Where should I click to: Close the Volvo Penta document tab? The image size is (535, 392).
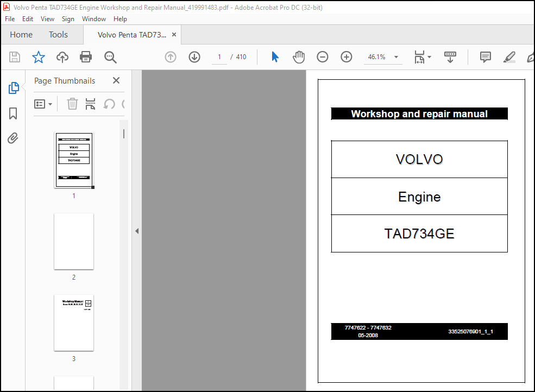coord(174,34)
